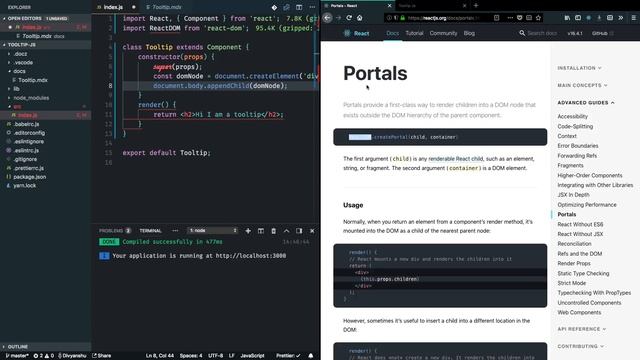Split the VS Code editor
Viewport: 640px width, 360px height.
[299, 7]
